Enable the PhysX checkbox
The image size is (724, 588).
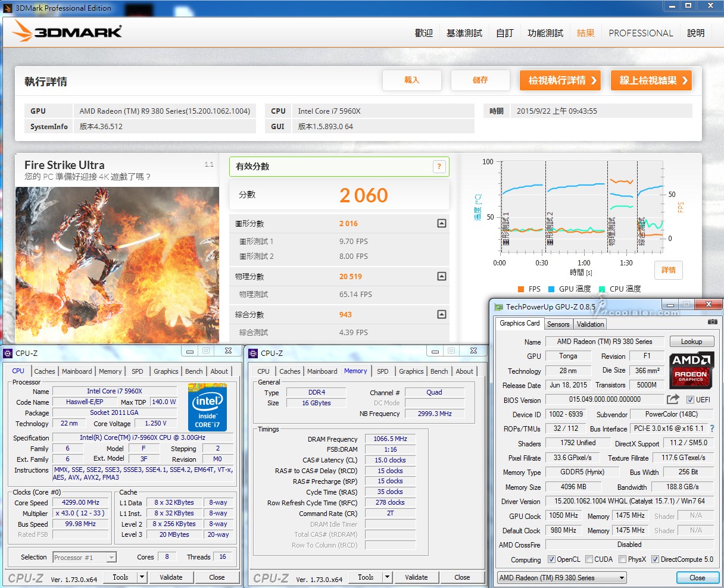(622, 559)
